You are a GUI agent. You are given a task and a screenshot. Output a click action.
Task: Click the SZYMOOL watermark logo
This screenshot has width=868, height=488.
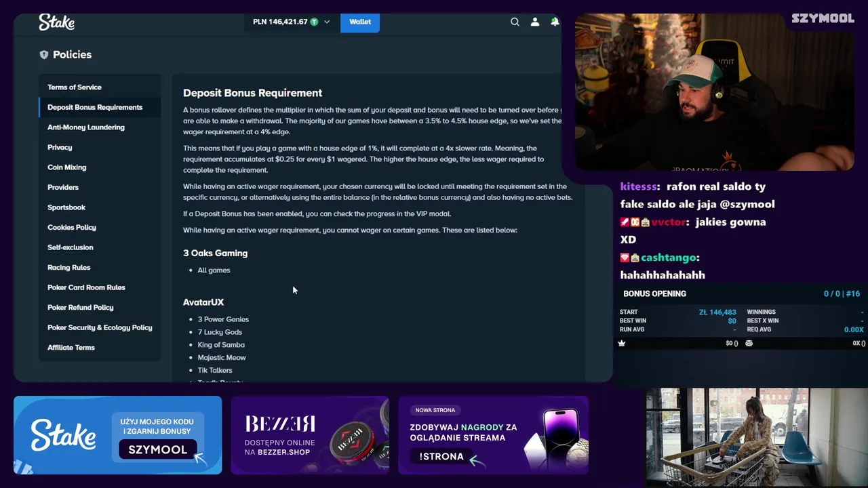pyautogui.click(x=823, y=18)
